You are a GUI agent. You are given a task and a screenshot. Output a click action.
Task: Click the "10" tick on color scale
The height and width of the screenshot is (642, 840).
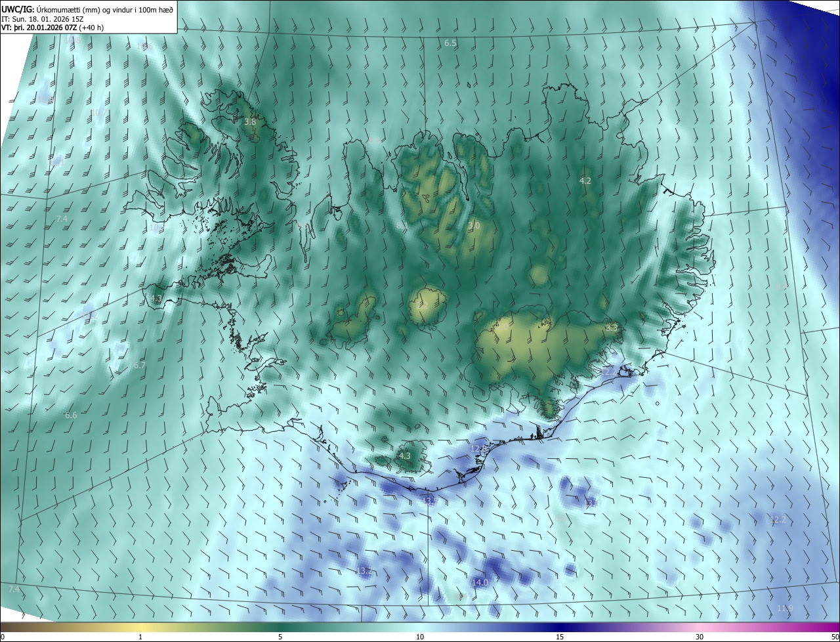pos(420,637)
